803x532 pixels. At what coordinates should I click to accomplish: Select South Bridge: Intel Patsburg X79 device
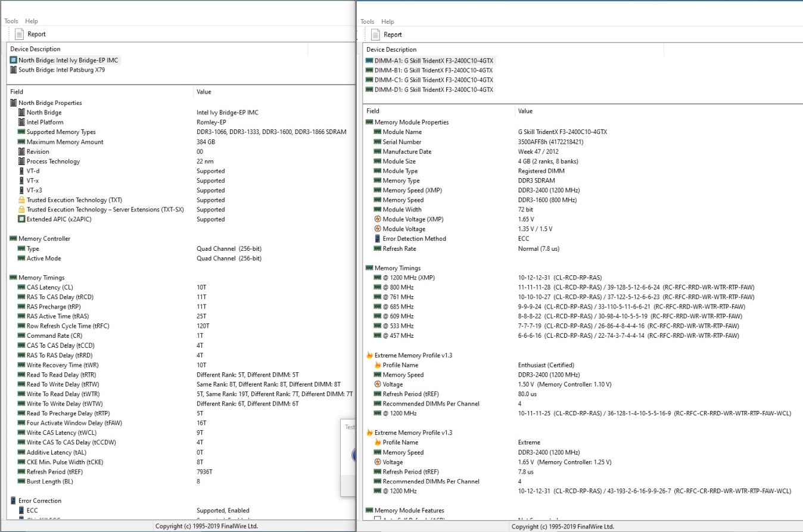[x=57, y=70]
